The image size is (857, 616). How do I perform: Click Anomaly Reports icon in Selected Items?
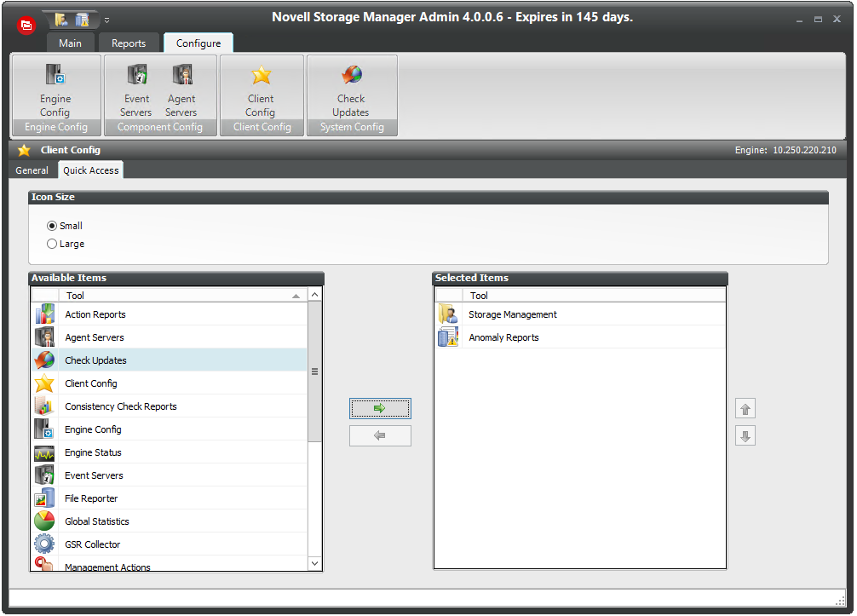click(x=448, y=337)
